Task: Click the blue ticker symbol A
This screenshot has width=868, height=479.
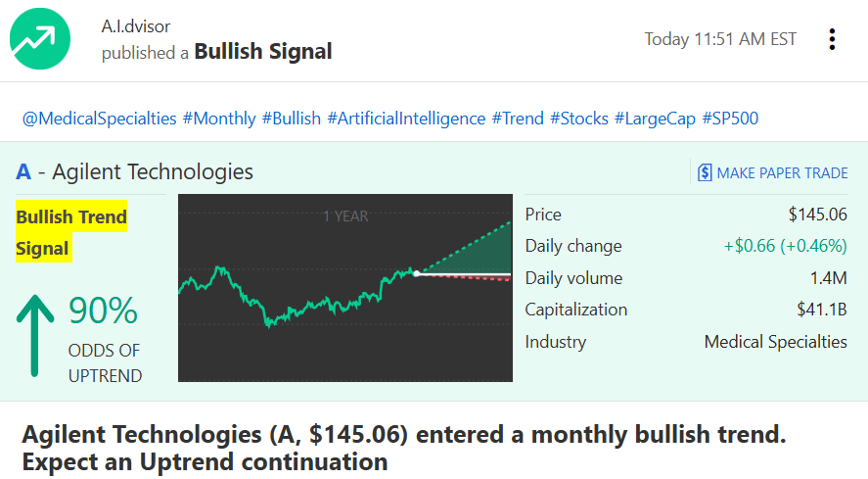Action: (x=23, y=172)
